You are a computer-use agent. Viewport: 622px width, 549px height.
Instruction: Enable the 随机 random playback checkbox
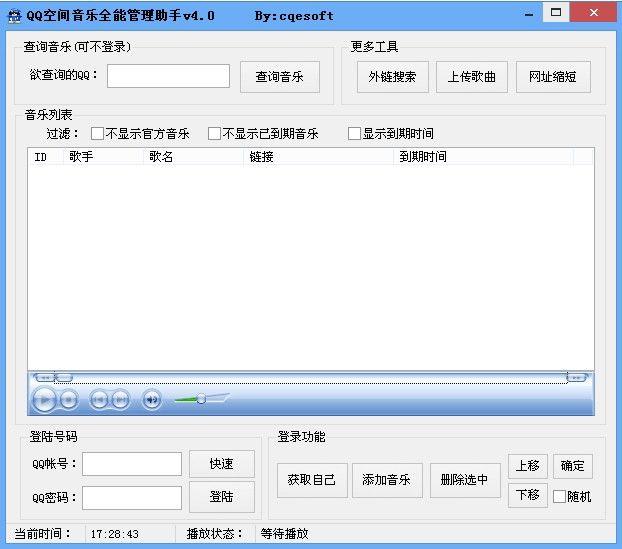[x=559, y=496]
